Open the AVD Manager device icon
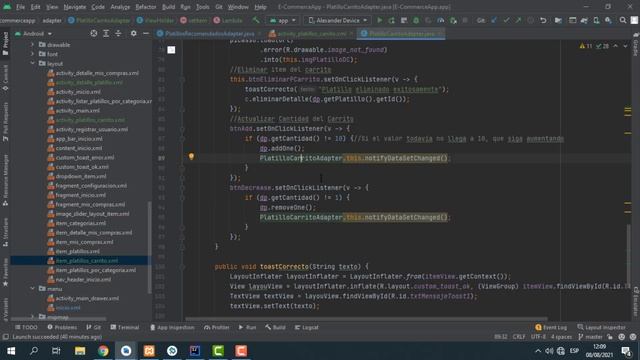This screenshot has width=640, height=360. [x=596, y=20]
